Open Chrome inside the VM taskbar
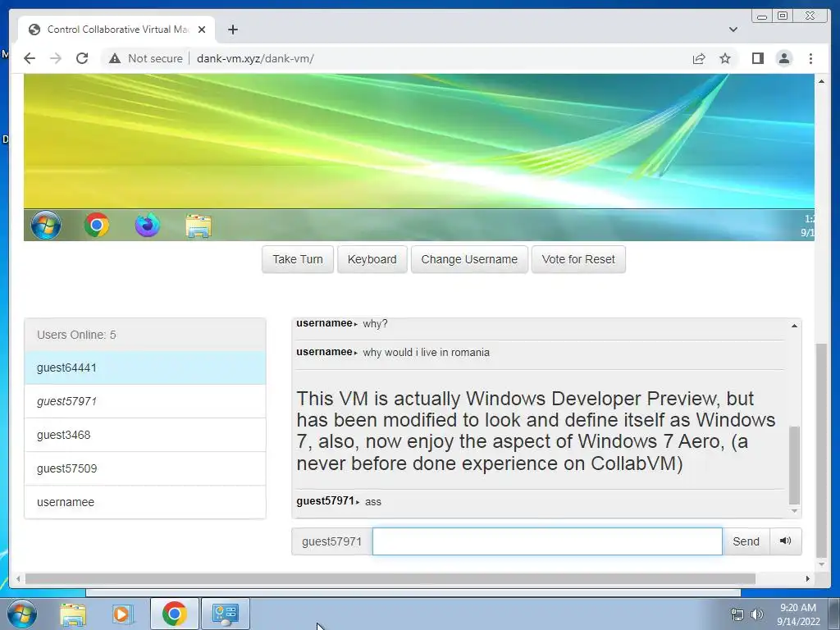This screenshot has height=630, width=840. click(97, 225)
